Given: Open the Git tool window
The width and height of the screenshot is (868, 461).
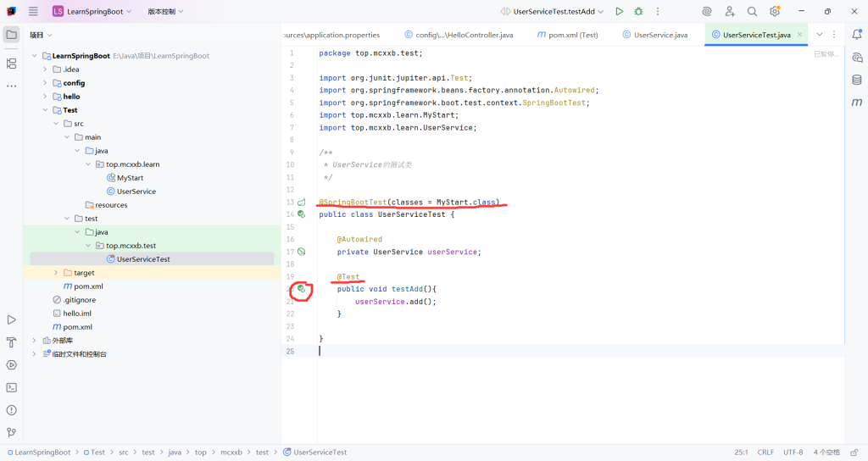Looking at the screenshot, I should point(11,432).
